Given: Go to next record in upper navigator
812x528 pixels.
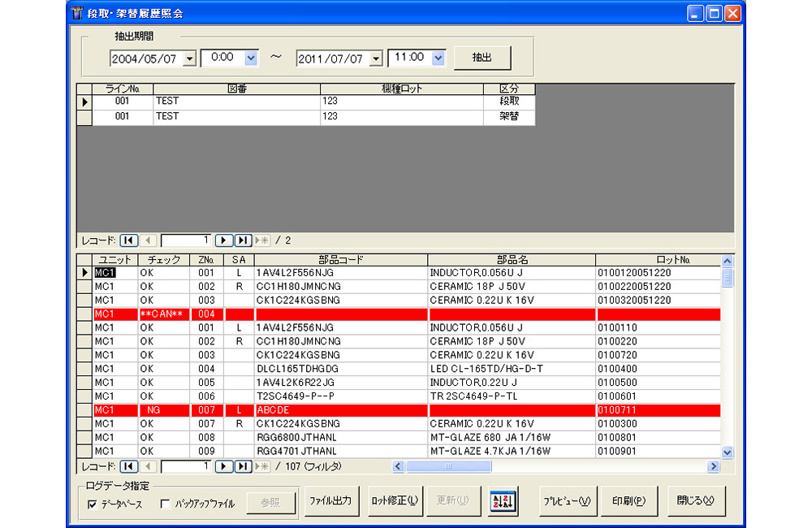Looking at the screenshot, I should [x=224, y=240].
